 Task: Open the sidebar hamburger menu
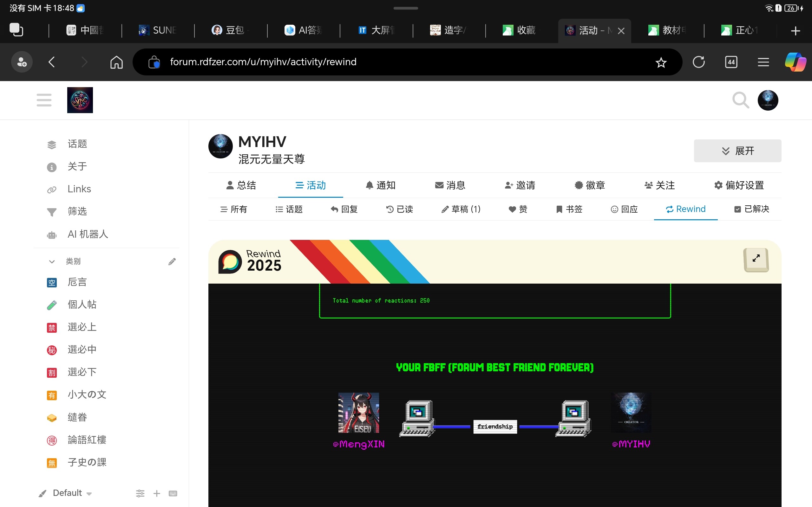(x=44, y=100)
